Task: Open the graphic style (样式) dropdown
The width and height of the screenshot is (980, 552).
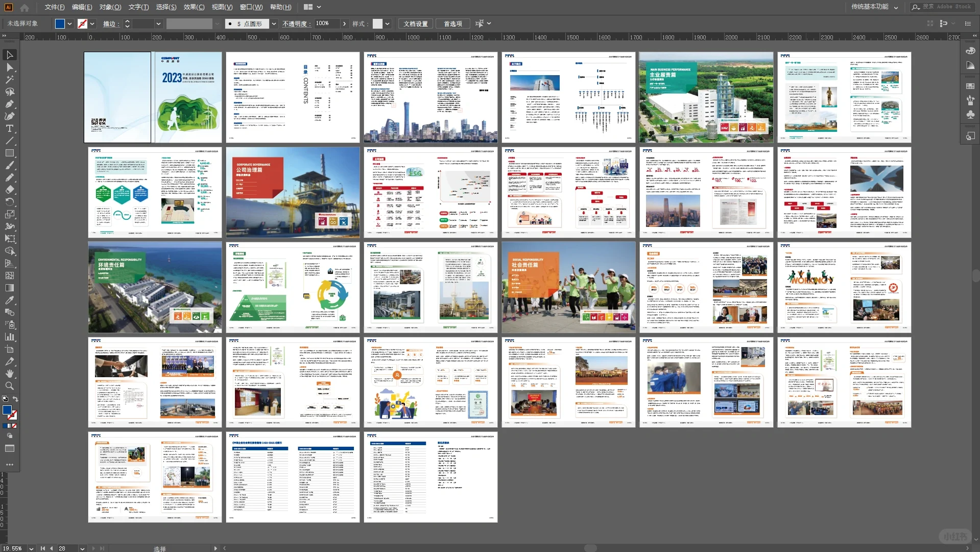Action: click(387, 24)
